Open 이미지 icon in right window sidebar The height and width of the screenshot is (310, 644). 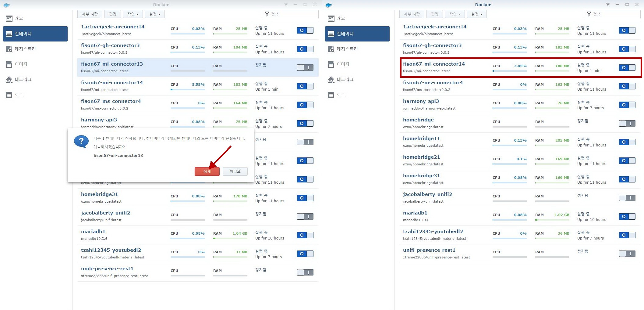click(331, 64)
